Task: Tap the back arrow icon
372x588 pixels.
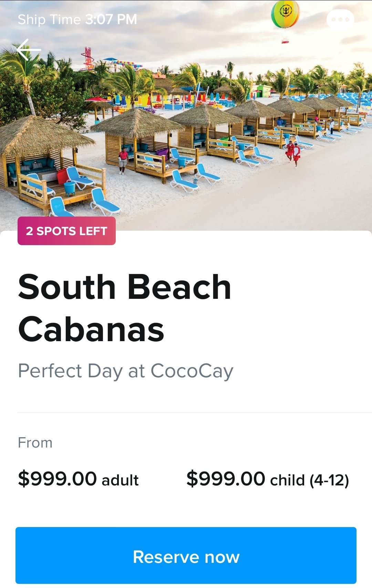Action: click(29, 50)
